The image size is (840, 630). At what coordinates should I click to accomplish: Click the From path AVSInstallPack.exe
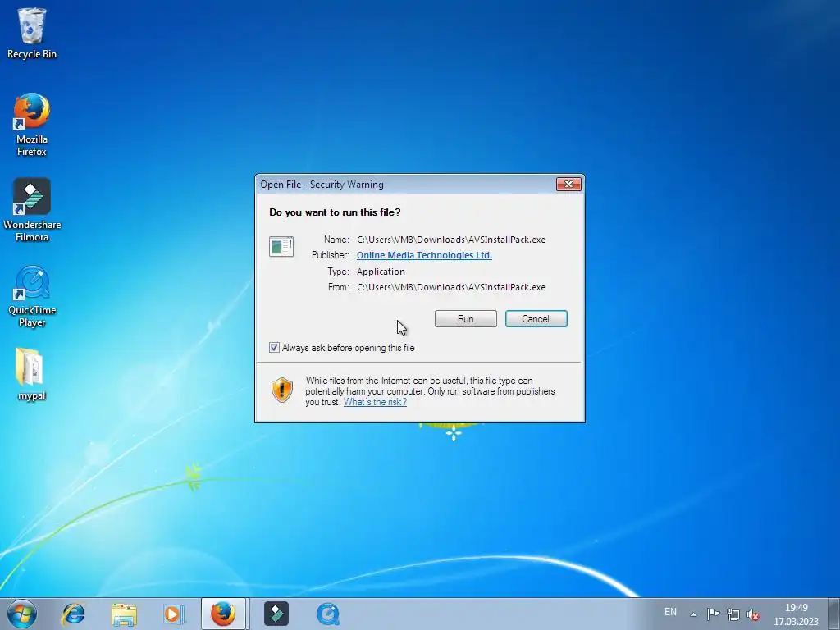[451, 287]
